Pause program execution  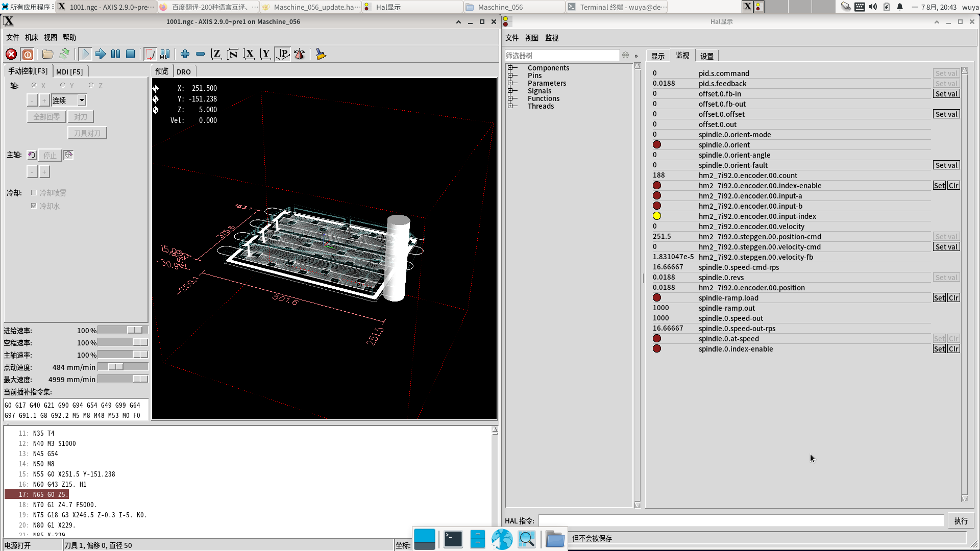pos(116,54)
